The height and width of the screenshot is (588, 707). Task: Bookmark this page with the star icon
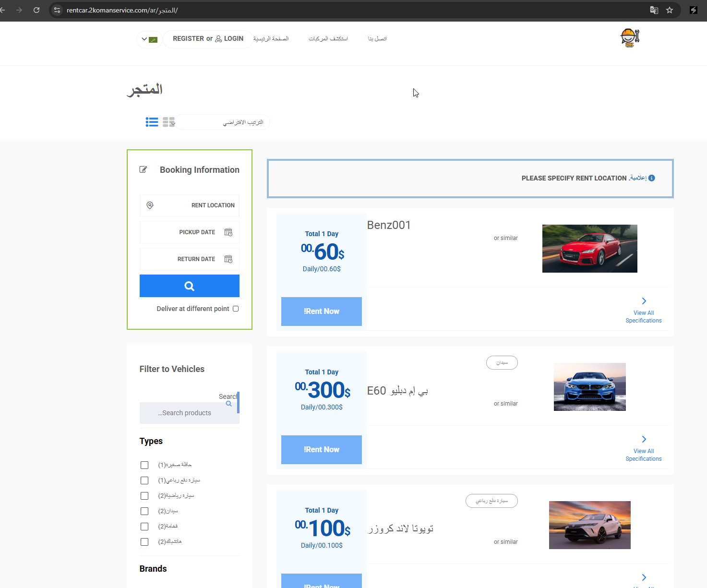670,10
